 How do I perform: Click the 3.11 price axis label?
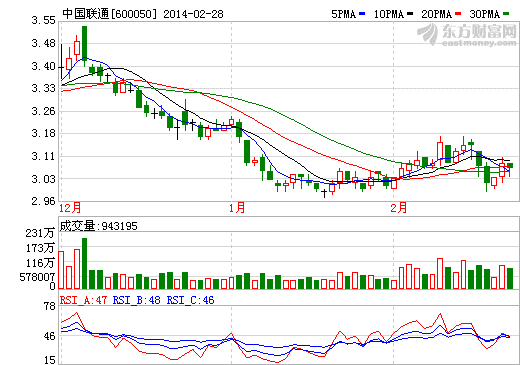pos(44,156)
